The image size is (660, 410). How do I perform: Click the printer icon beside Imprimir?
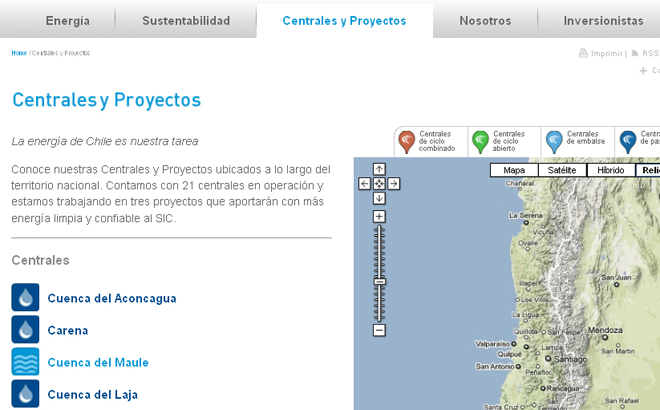[583, 53]
